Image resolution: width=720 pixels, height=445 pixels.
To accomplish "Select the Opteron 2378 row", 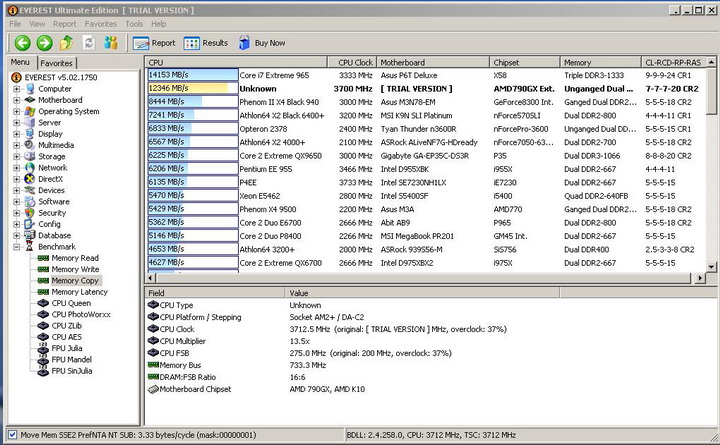I will (x=426, y=129).
